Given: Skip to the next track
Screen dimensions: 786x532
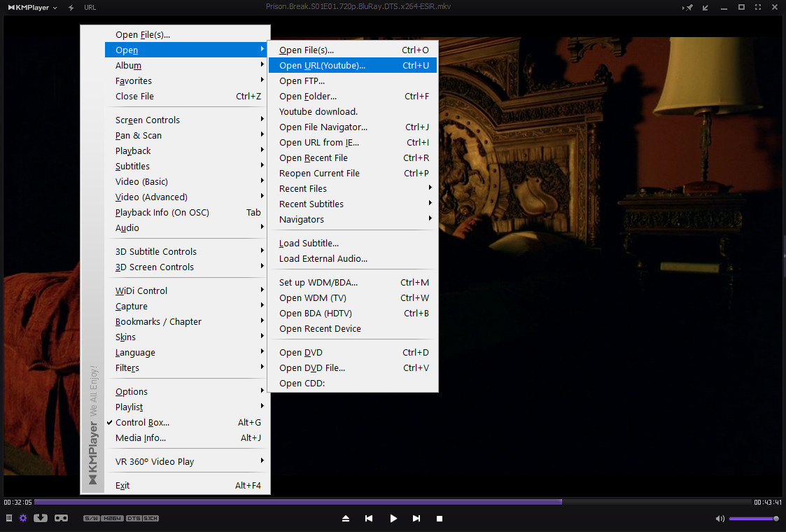Looking at the screenshot, I should [416, 518].
